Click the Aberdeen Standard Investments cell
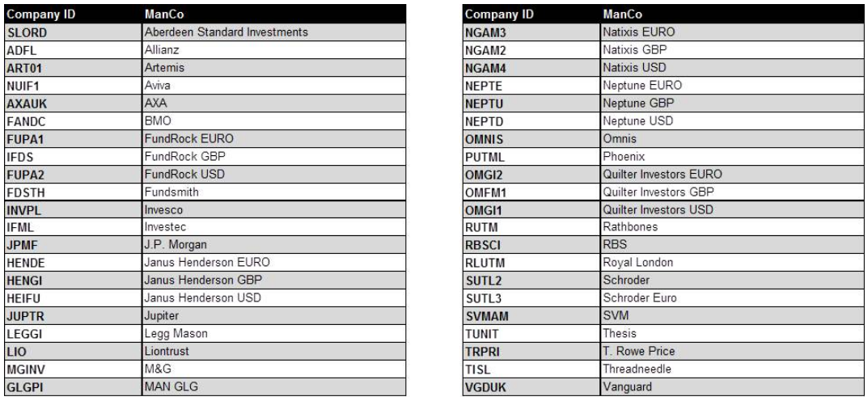 coord(274,32)
